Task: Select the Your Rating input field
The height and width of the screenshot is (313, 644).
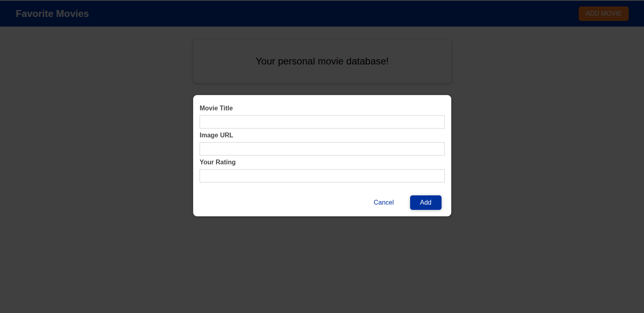Action: click(x=322, y=176)
